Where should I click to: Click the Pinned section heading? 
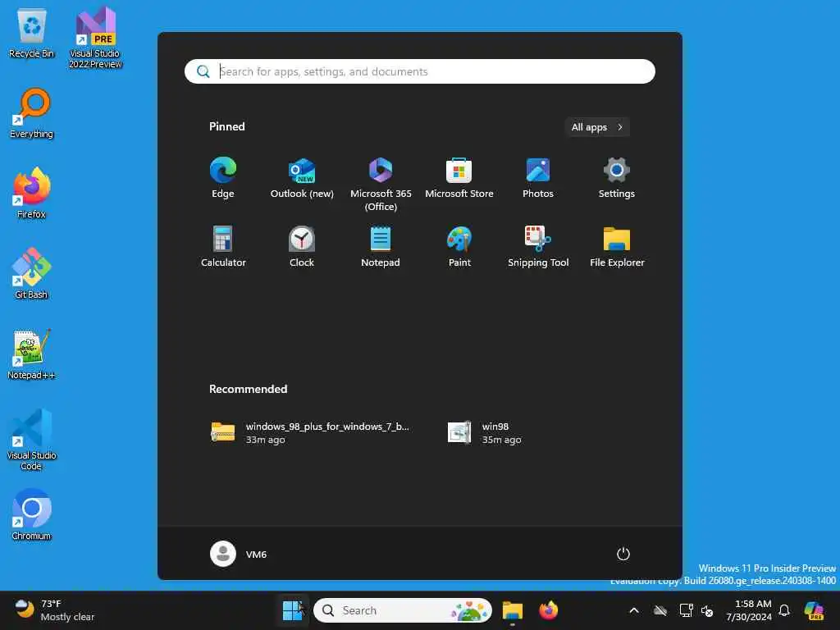[226, 126]
